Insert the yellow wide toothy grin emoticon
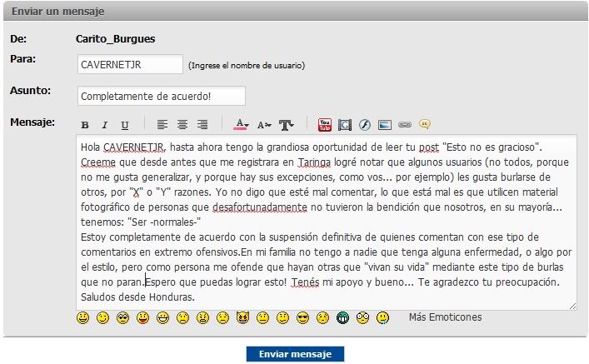The image size is (589, 364). pos(162,318)
